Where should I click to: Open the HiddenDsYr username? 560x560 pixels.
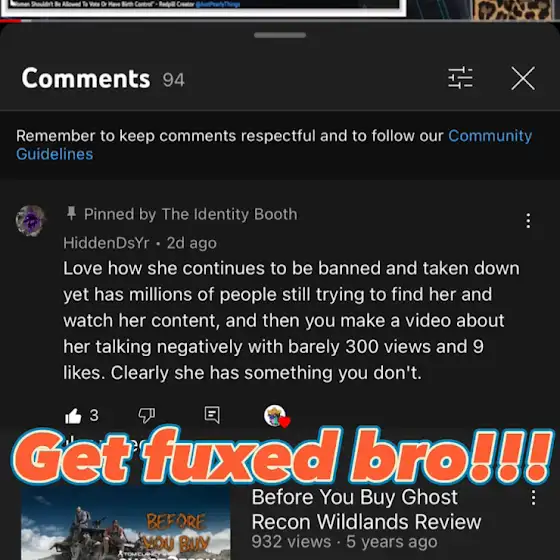pos(106,243)
